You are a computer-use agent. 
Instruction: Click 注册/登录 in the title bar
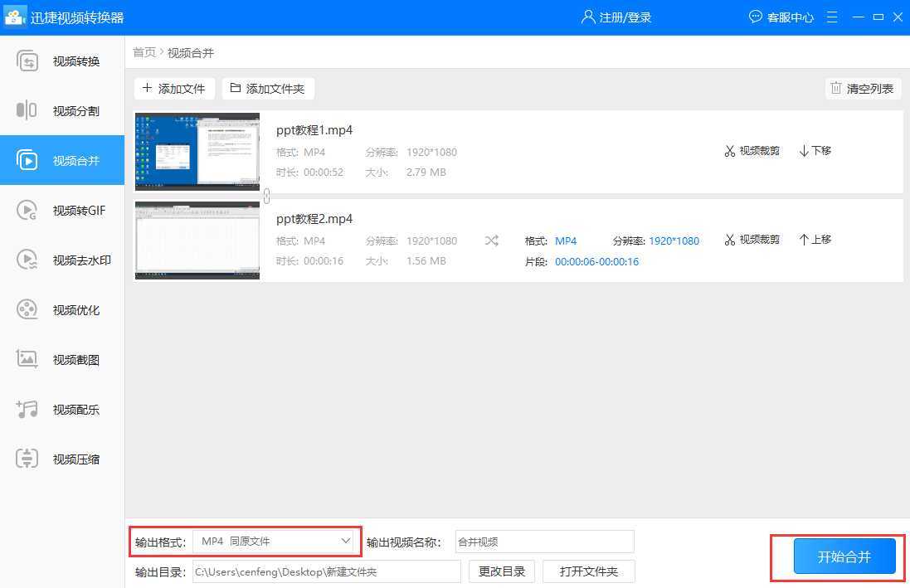616,17
